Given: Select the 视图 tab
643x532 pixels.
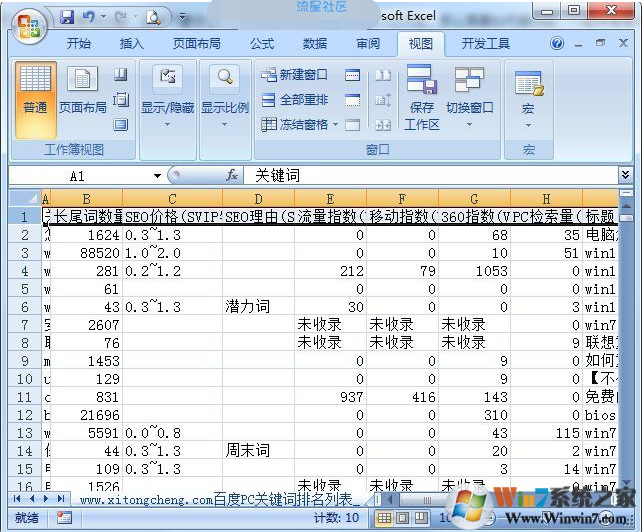Looking at the screenshot, I should click(421, 43).
